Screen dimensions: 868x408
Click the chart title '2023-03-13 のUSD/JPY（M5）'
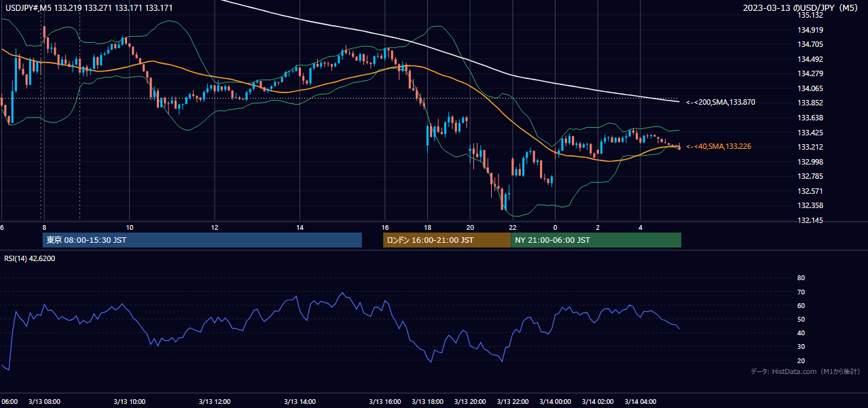801,7
